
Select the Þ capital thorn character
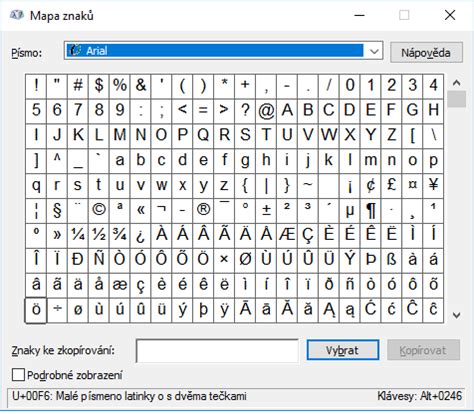[x=370, y=260]
